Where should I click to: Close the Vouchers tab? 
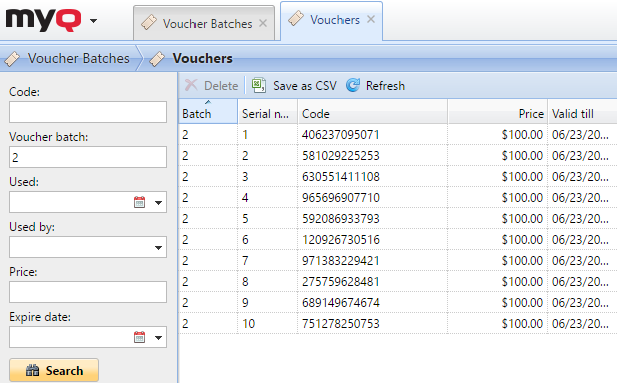371,19
